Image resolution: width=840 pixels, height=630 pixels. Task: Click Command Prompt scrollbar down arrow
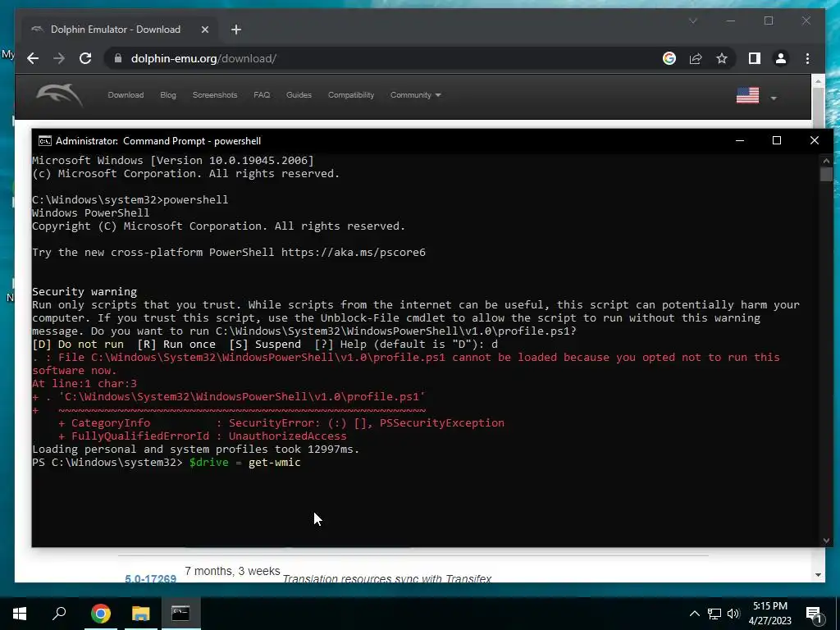coord(826,541)
